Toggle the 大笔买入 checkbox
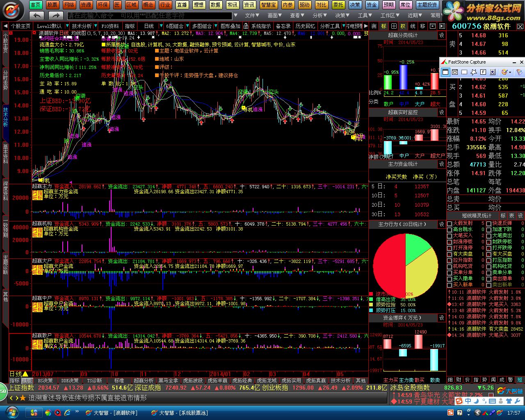Screen dimensions: 525x420 (x=450, y=236)
